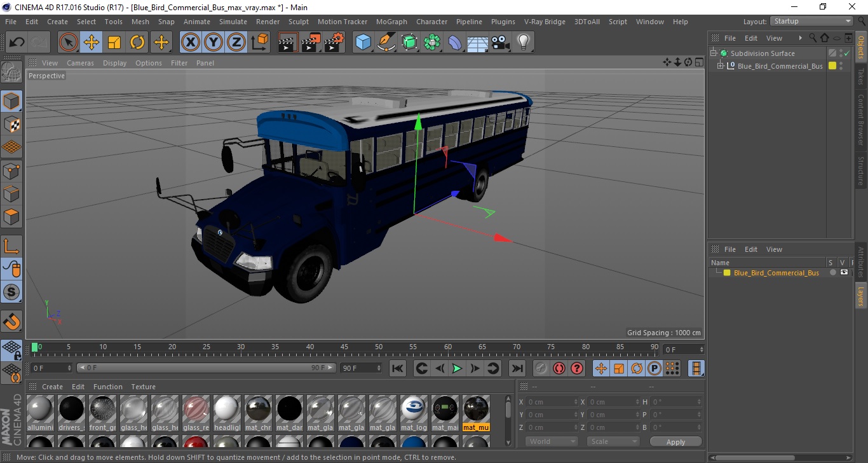Collapse the Subdivision Surface tree item

pyautogui.click(x=714, y=53)
